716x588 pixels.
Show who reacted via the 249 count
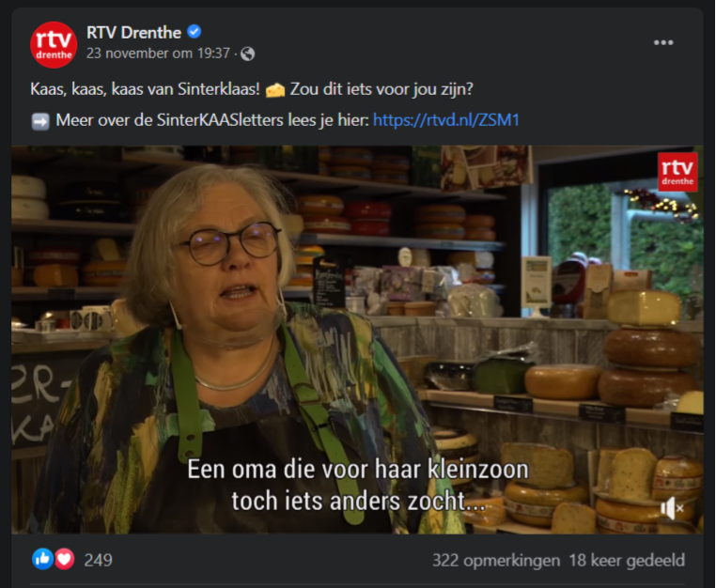coord(98,560)
